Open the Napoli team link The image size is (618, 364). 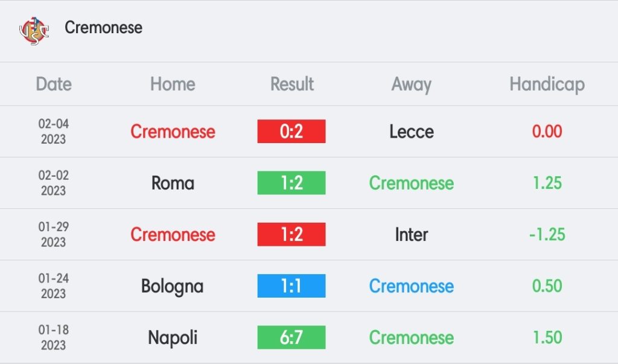pyautogui.click(x=173, y=337)
